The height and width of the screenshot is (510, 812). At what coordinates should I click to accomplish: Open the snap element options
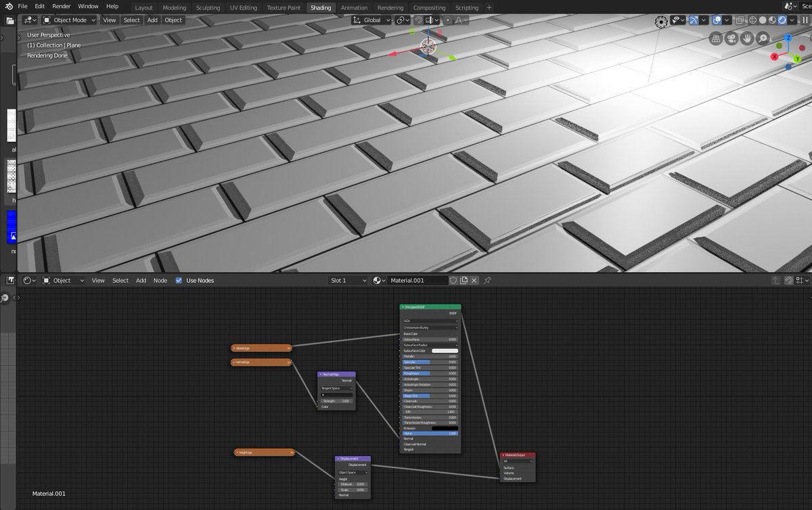tap(431, 20)
